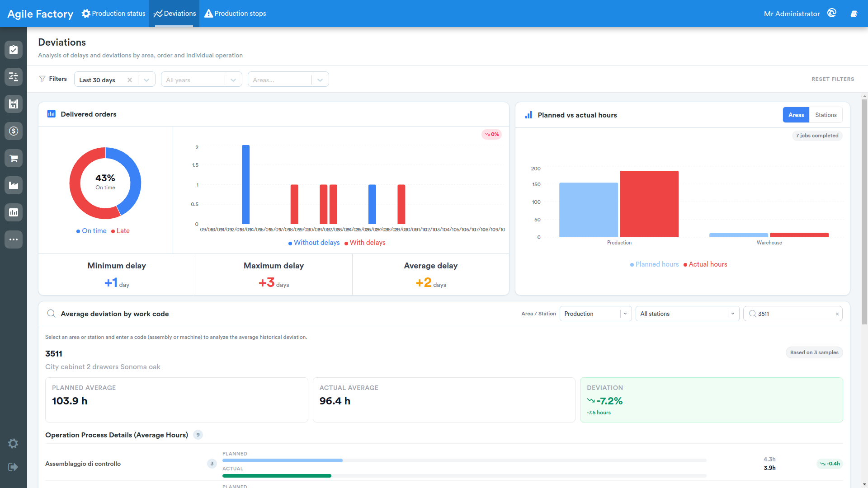The image size is (868, 488).
Task: Clear the Last 30 days filter
Action: pos(130,80)
